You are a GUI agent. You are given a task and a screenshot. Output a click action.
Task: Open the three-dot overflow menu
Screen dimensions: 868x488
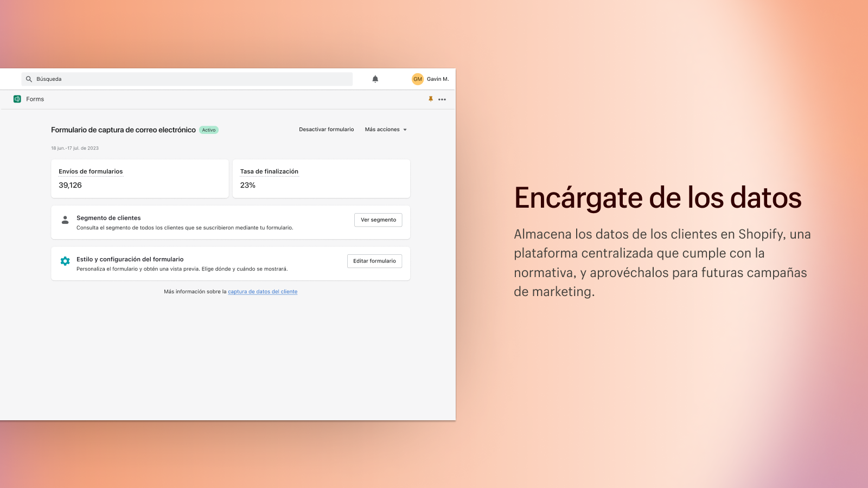tap(442, 99)
